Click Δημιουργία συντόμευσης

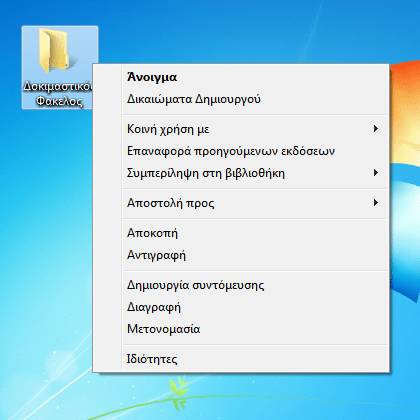pyautogui.click(x=196, y=285)
